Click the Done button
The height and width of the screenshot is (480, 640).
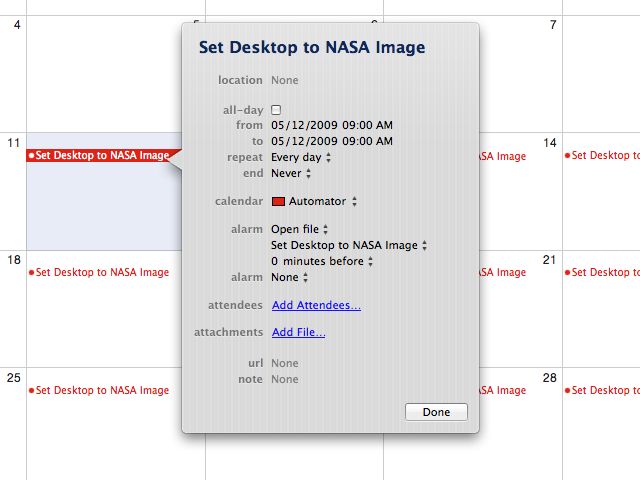[x=436, y=412]
